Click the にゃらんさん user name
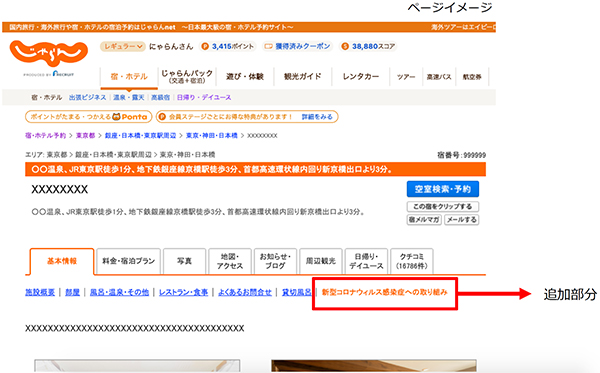This screenshot has height=373, width=600. 171,47
